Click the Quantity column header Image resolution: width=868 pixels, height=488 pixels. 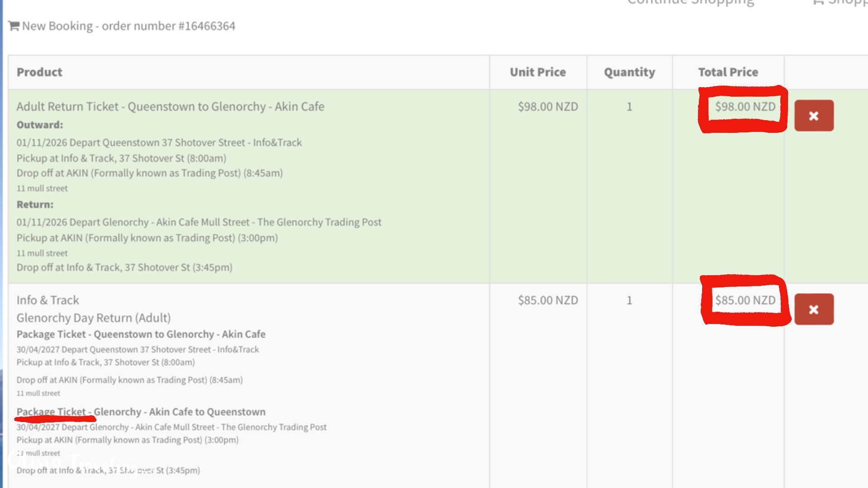(x=629, y=72)
